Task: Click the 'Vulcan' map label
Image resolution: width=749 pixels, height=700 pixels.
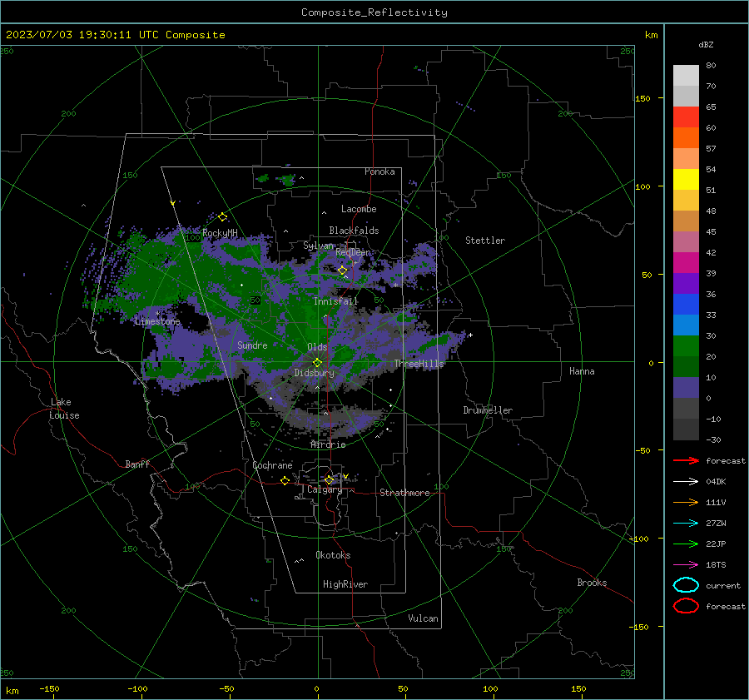Action: click(423, 618)
